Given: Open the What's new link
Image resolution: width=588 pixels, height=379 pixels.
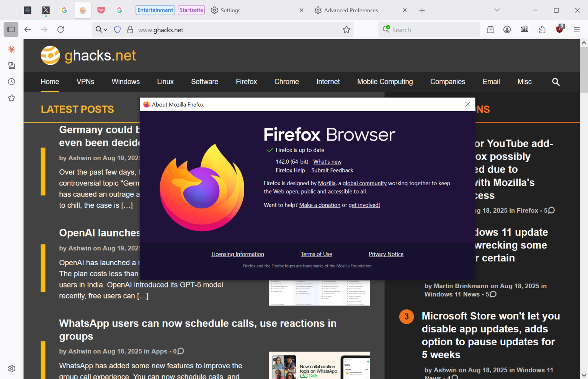Looking at the screenshot, I should 327,161.
